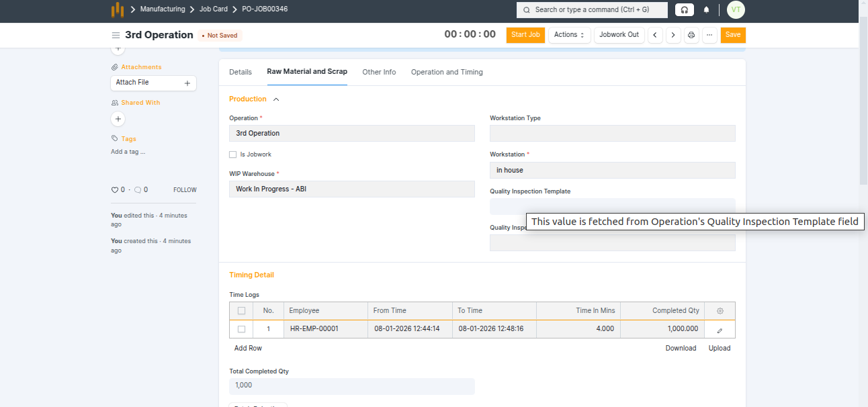Open the Other Info tab
The width and height of the screenshot is (868, 407).
(379, 72)
